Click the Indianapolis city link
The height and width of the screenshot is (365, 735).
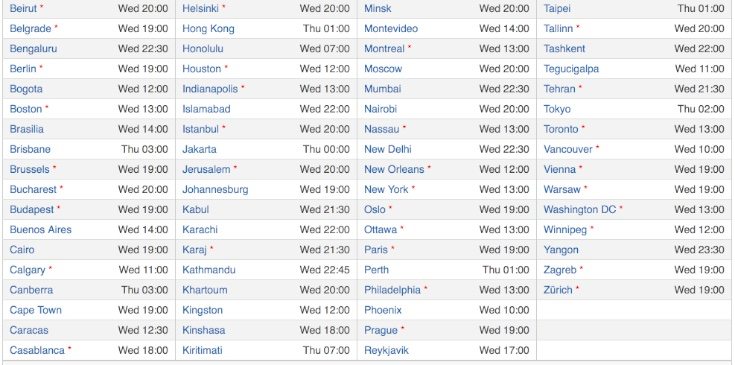[210, 89]
